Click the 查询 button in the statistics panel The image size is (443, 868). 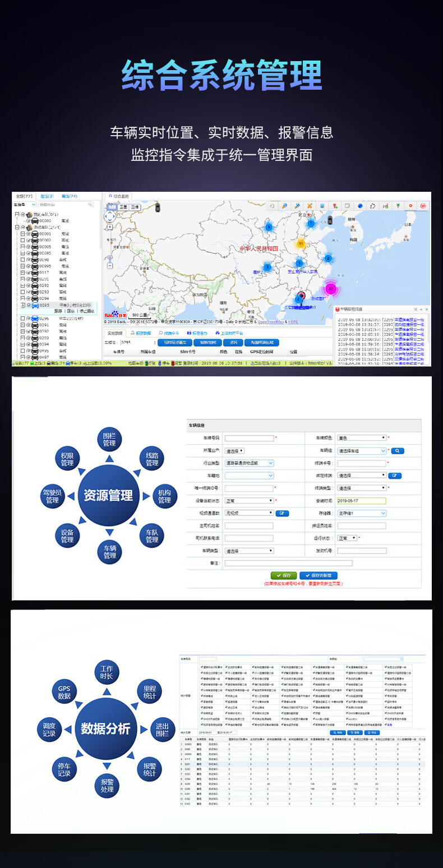pyautogui.click(x=337, y=732)
